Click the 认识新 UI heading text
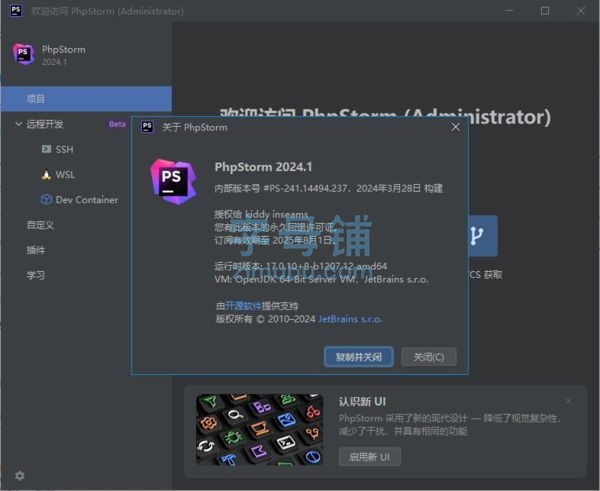 coord(362,402)
